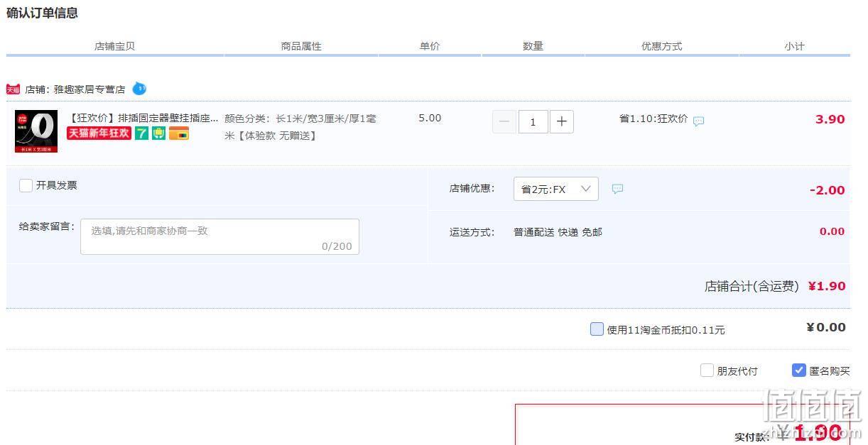Screen dimensions: 868x445
Task: Decrease quantity with the minus button
Action: pos(504,121)
